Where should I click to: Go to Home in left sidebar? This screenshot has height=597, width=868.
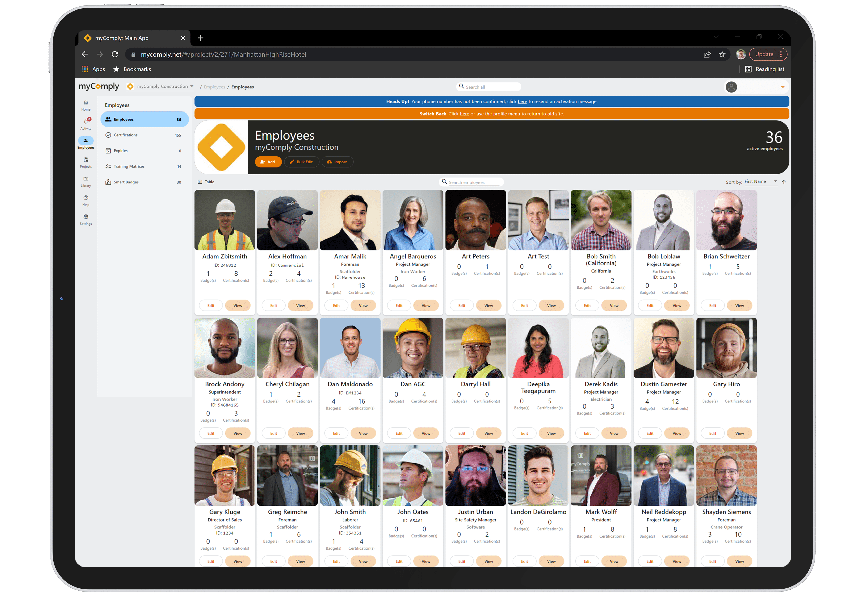tap(86, 103)
